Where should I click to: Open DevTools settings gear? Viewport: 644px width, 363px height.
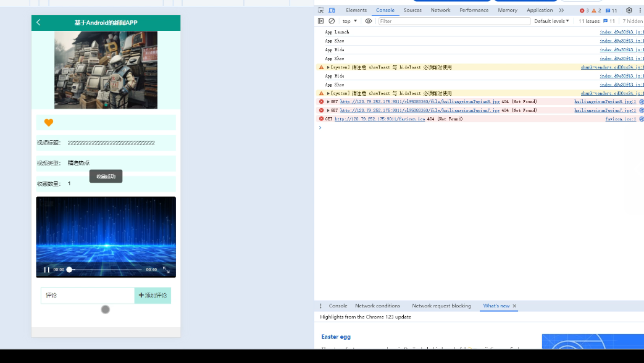tap(629, 10)
